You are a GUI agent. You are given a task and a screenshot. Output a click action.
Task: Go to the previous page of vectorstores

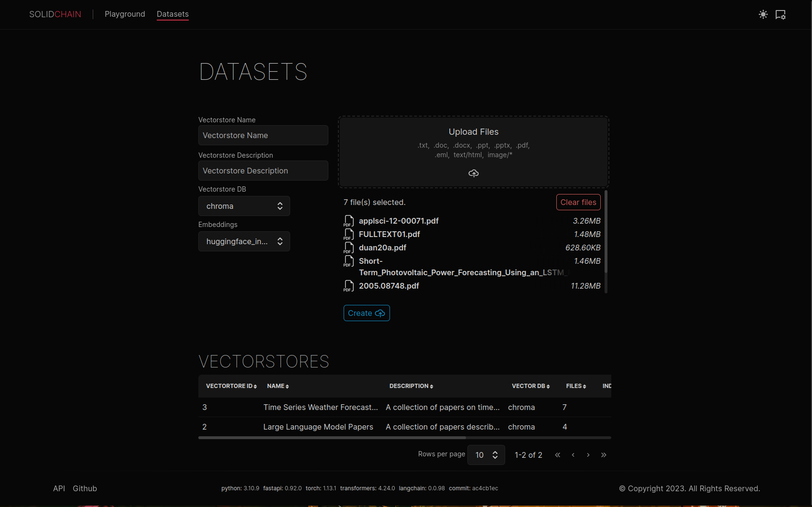[x=573, y=455]
